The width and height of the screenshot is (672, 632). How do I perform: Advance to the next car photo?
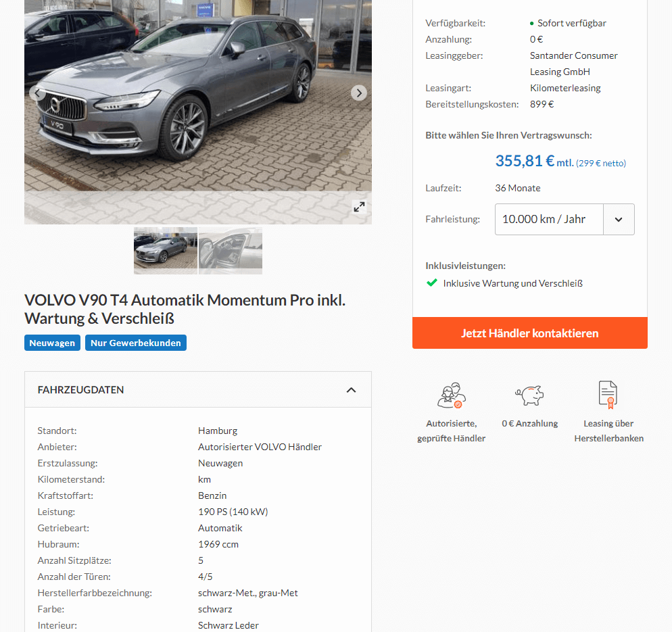[359, 93]
